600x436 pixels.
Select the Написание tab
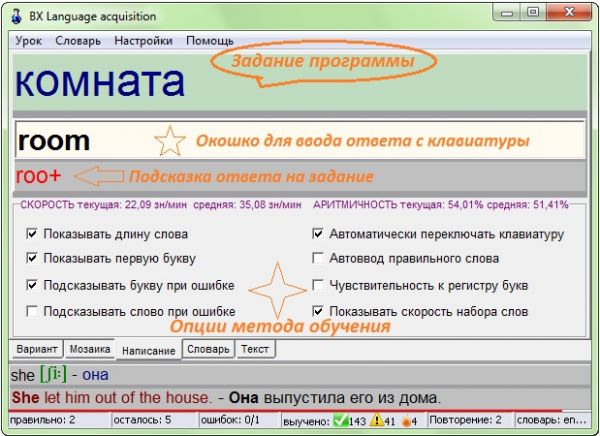pos(148,350)
